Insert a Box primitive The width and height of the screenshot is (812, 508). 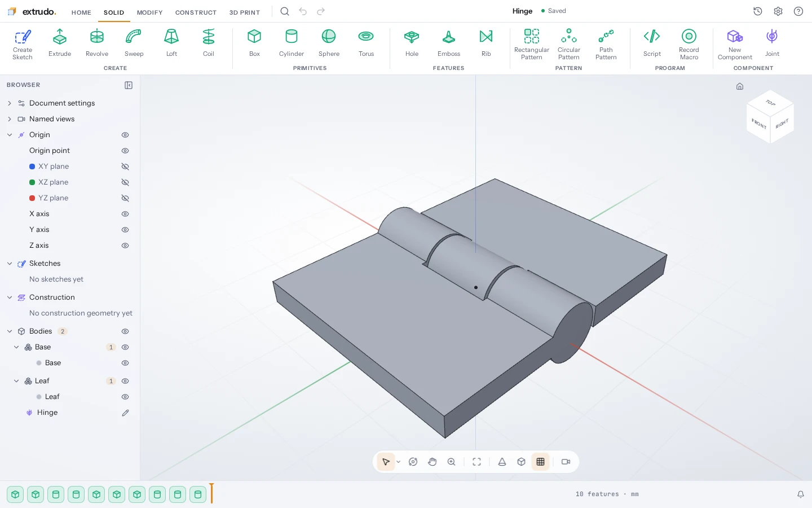(x=254, y=44)
